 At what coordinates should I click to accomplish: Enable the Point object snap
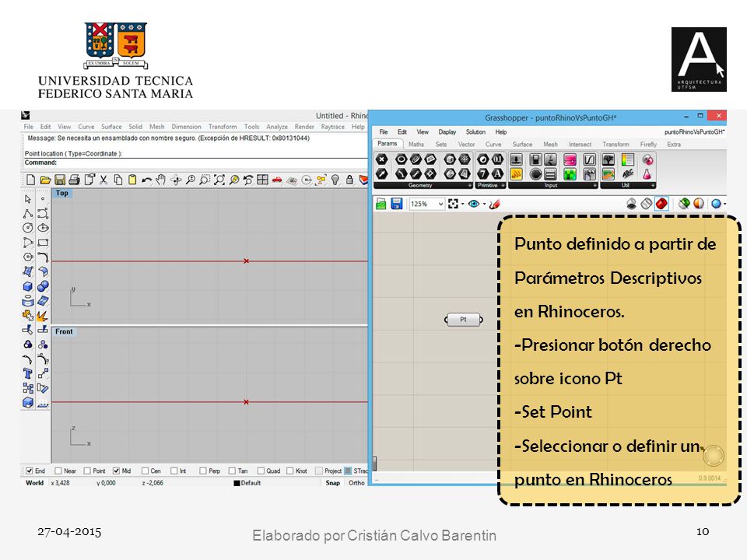pyautogui.click(x=87, y=471)
